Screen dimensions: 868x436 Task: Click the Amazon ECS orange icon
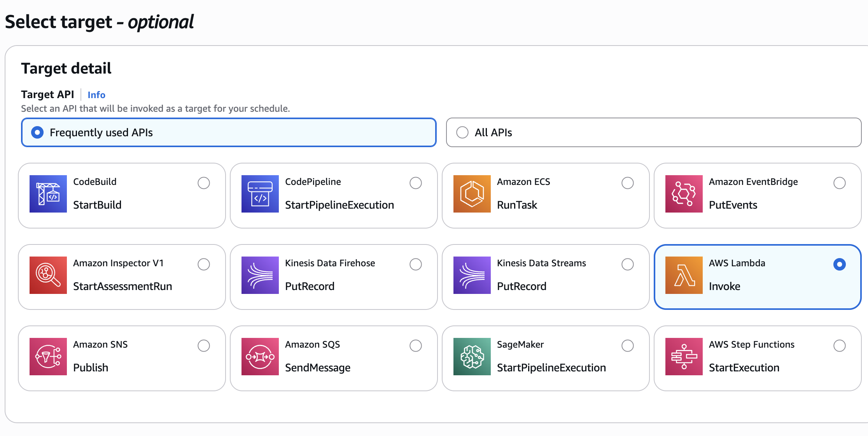tap(472, 194)
